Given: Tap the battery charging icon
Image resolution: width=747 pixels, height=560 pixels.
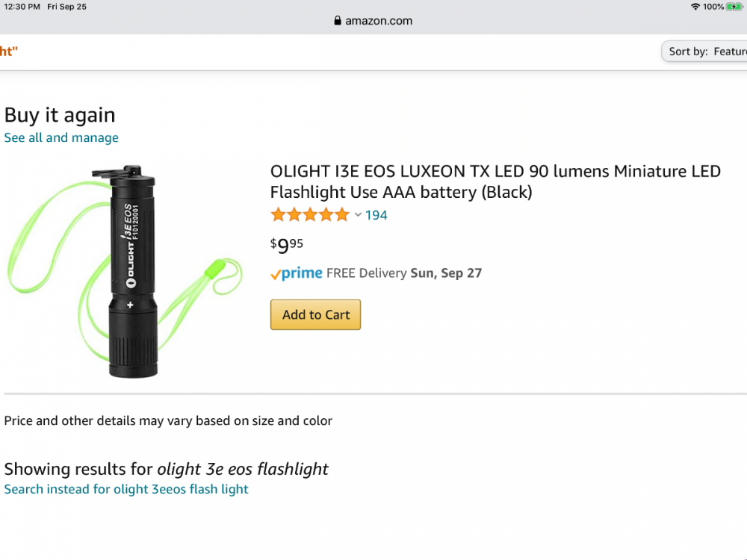Looking at the screenshot, I should click(x=734, y=7).
